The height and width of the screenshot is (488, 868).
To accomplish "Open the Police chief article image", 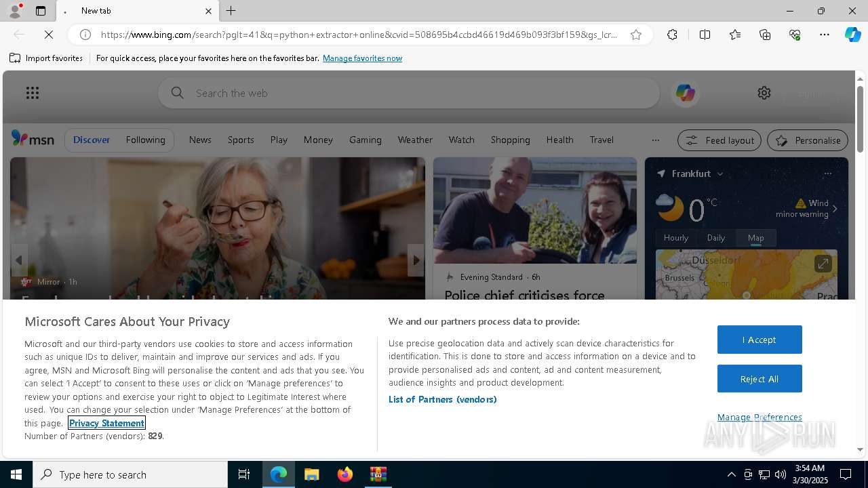I will (x=535, y=210).
